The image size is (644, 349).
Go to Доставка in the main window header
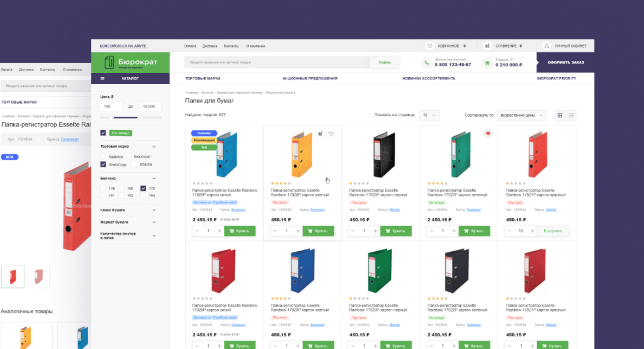210,46
